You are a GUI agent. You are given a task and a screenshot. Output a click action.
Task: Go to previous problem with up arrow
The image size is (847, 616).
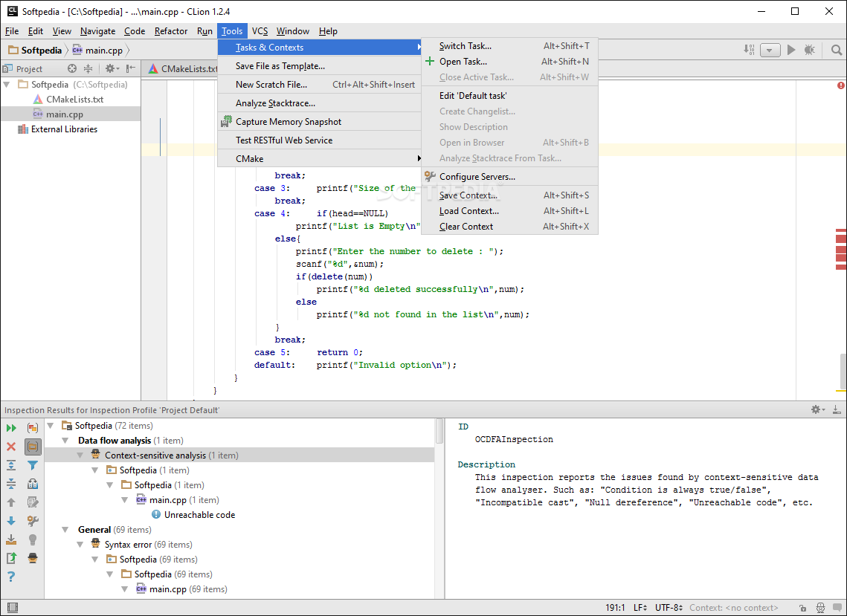(11, 502)
